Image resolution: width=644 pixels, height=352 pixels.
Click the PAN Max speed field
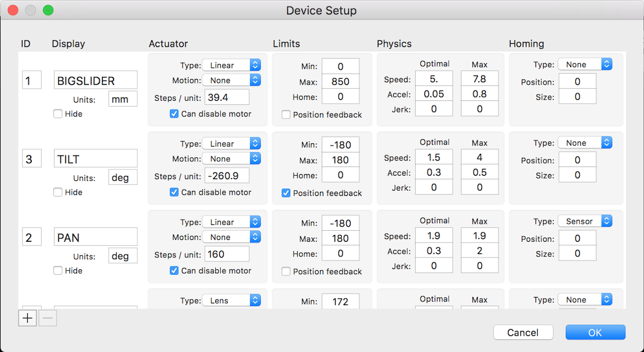tap(479, 236)
